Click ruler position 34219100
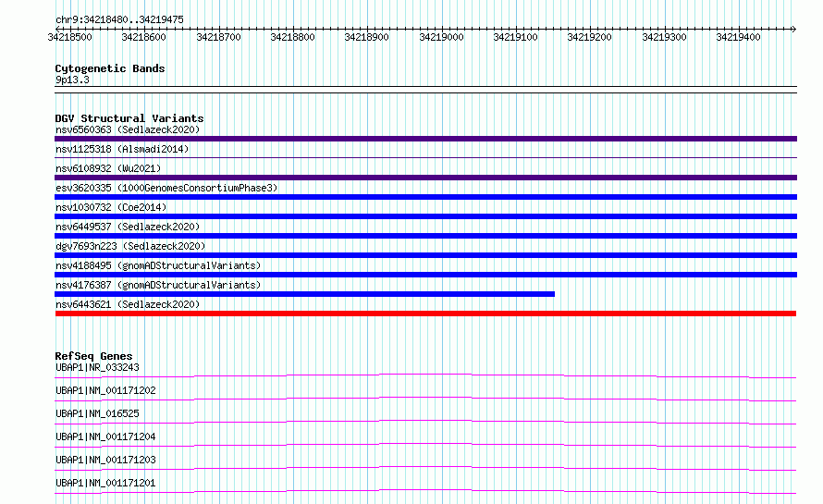 (515, 37)
